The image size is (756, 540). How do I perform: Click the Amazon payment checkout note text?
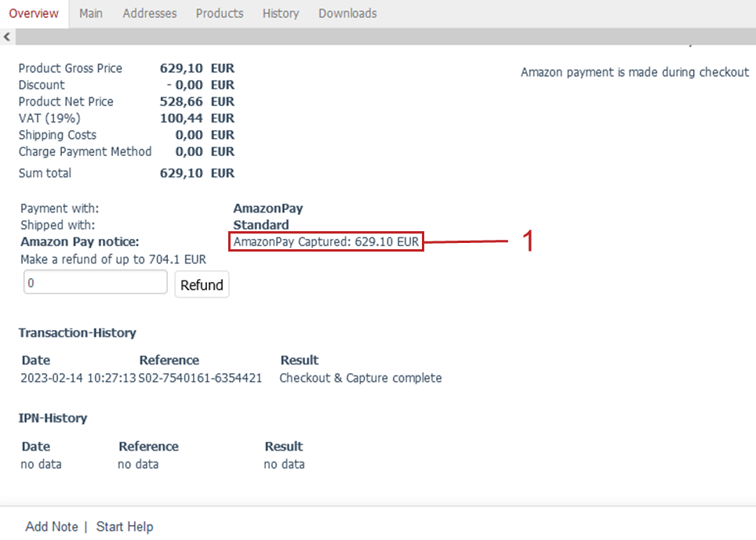point(634,72)
